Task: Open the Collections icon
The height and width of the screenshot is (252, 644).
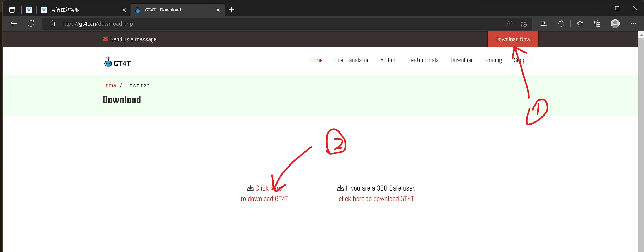Action: [x=597, y=24]
